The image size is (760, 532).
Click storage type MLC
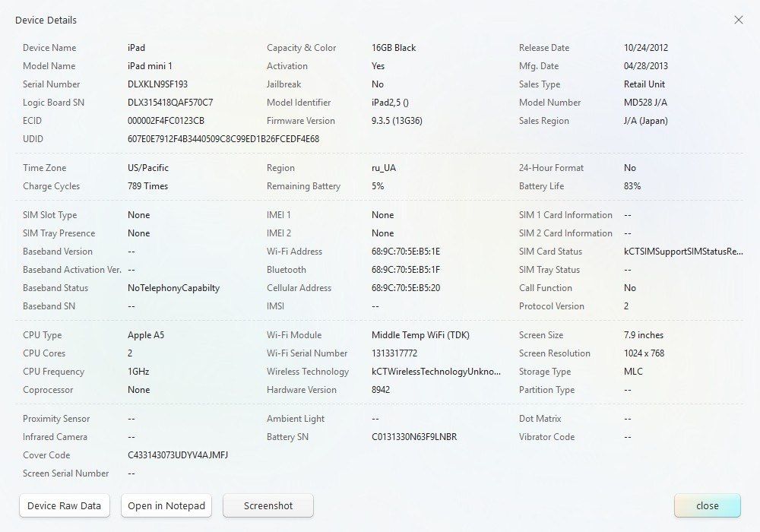coord(633,372)
